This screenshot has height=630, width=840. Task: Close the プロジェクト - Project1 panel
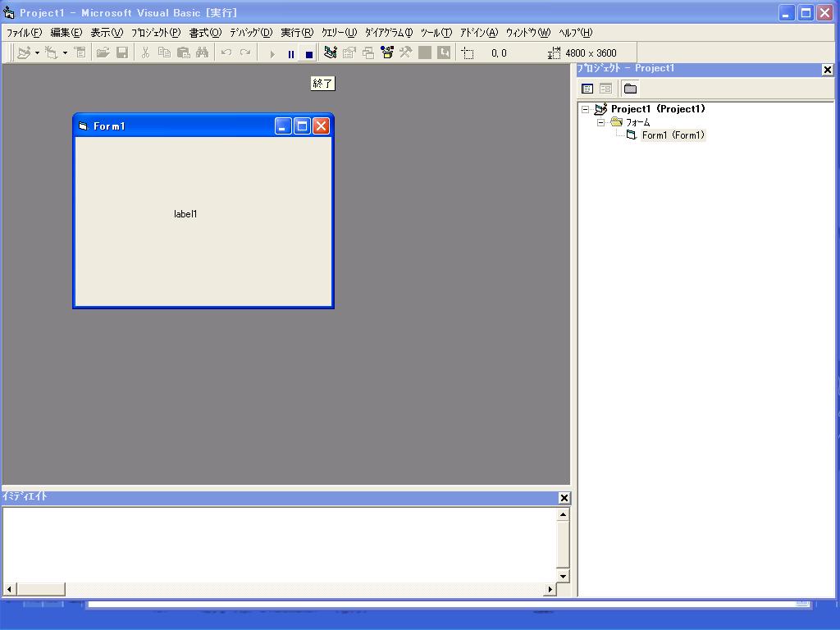tap(827, 70)
